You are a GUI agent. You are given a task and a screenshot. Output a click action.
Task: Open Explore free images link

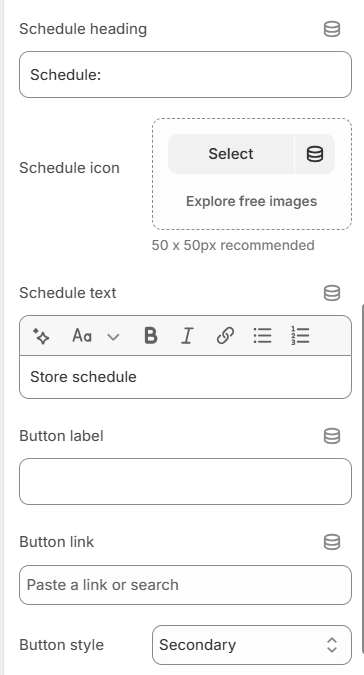(x=252, y=201)
